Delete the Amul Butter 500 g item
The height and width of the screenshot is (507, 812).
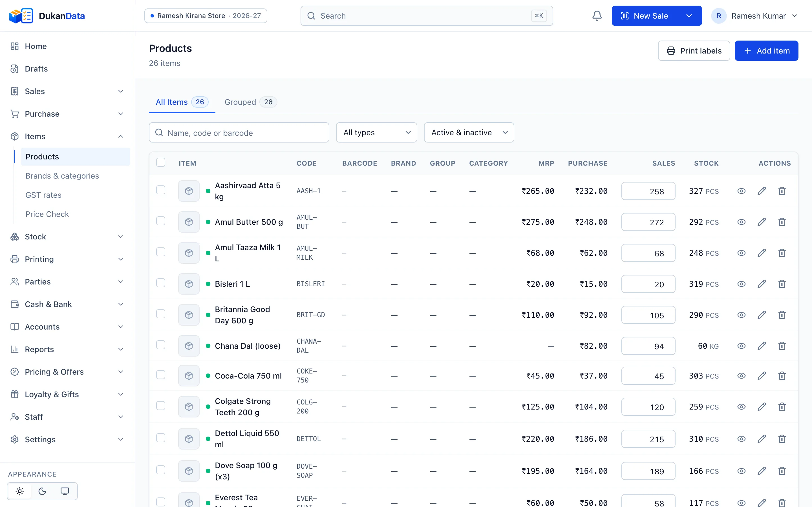(782, 222)
